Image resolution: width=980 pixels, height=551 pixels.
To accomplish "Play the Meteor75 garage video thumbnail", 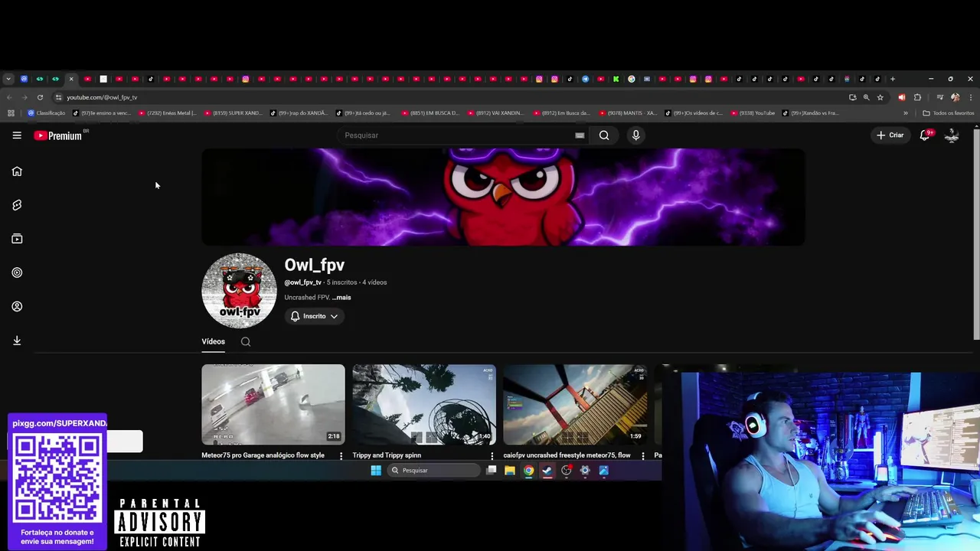I will [x=273, y=405].
